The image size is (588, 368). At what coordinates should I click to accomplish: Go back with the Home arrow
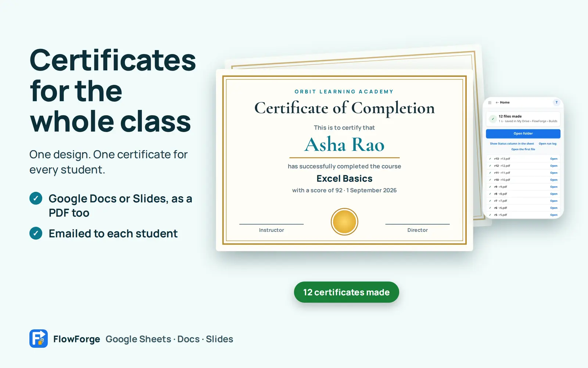click(497, 103)
